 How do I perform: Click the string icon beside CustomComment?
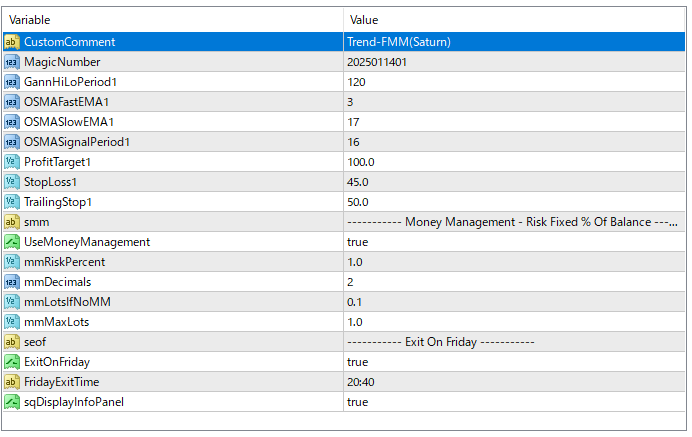pyautogui.click(x=12, y=42)
